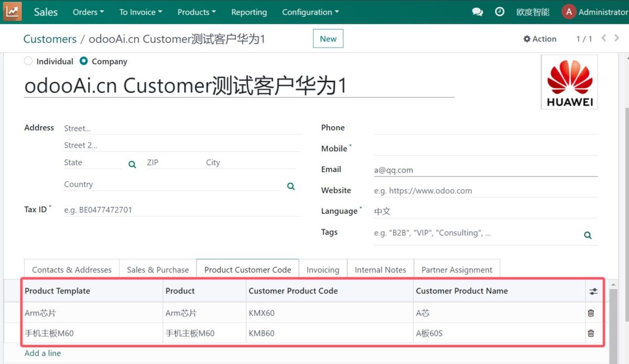Click the Huawei company logo image
The width and height of the screenshot is (629, 364).
point(569,82)
